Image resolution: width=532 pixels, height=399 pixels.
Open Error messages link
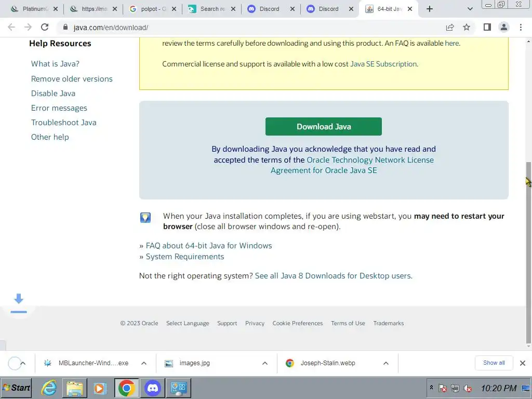pos(59,108)
